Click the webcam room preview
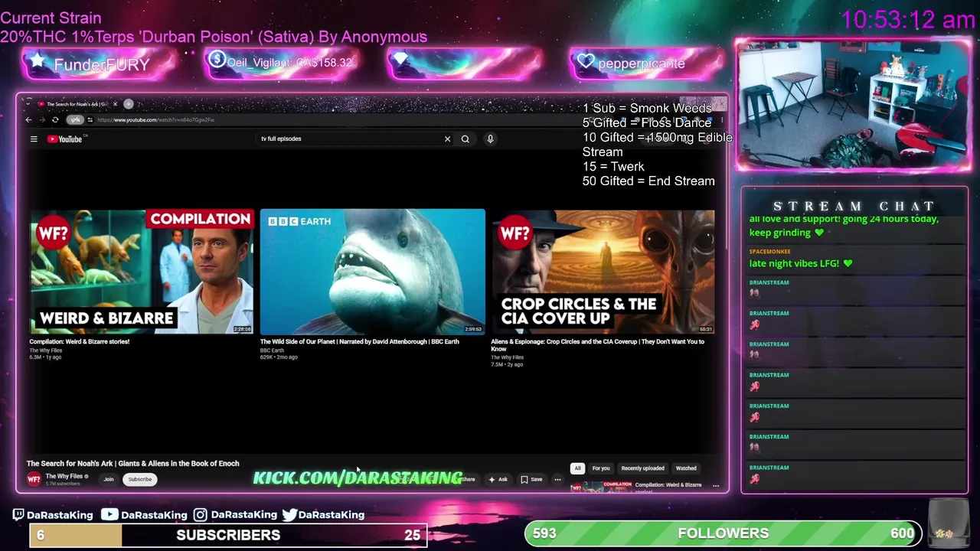This screenshot has height=551, width=980. [x=853, y=106]
